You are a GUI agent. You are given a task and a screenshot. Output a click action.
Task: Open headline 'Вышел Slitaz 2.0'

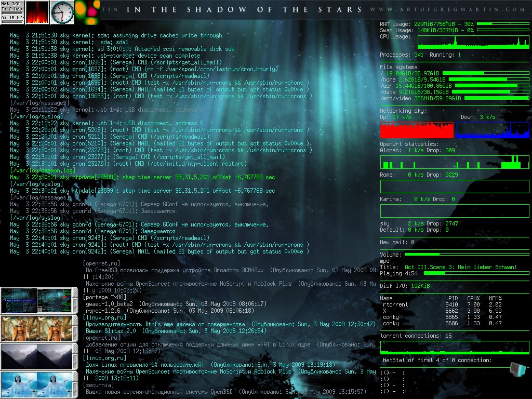[x=111, y=331]
